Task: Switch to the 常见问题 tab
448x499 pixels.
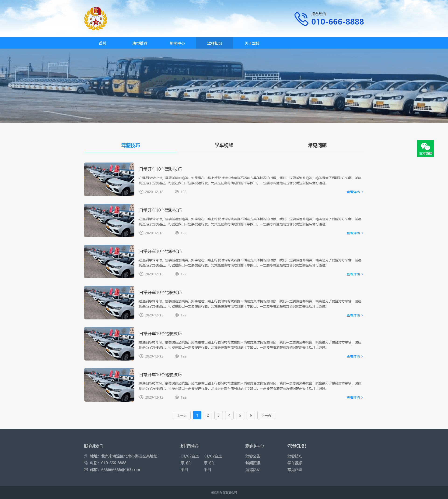Action: point(317,145)
